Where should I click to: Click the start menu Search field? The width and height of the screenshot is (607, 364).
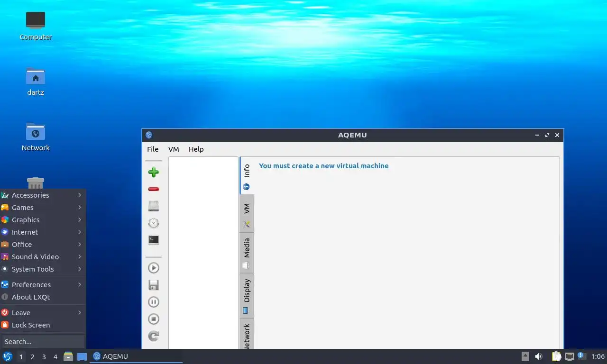click(43, 342)
